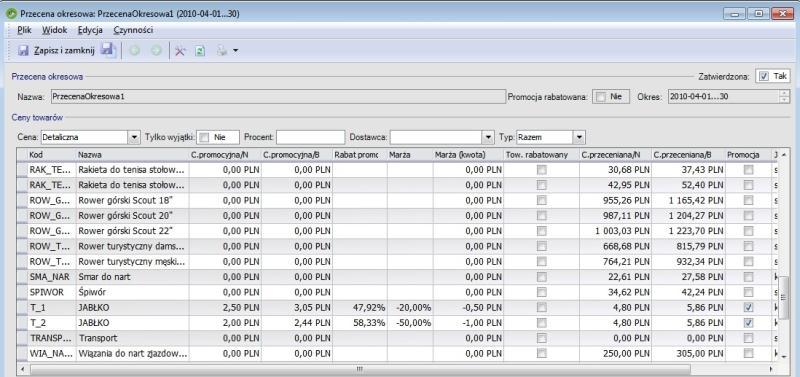
Task: Click the green back arrow icon
Action: point(135,51)
